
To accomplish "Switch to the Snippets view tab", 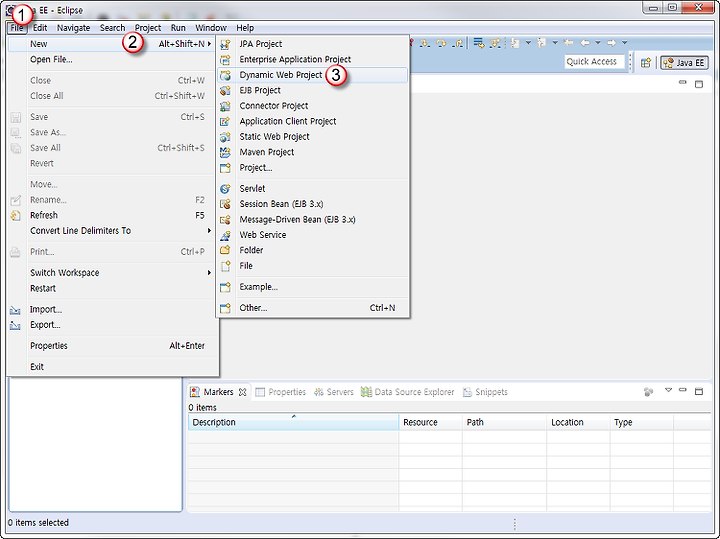I will [x=486, y=392].
